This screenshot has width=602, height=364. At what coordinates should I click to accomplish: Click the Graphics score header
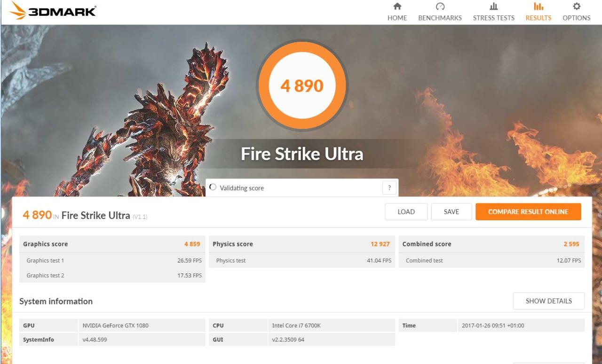pos(45,244)
